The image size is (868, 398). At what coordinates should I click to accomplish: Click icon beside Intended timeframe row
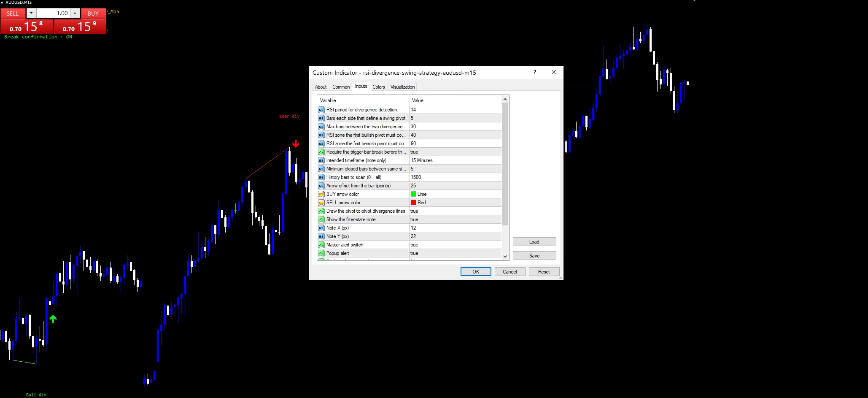click(321, 160)
